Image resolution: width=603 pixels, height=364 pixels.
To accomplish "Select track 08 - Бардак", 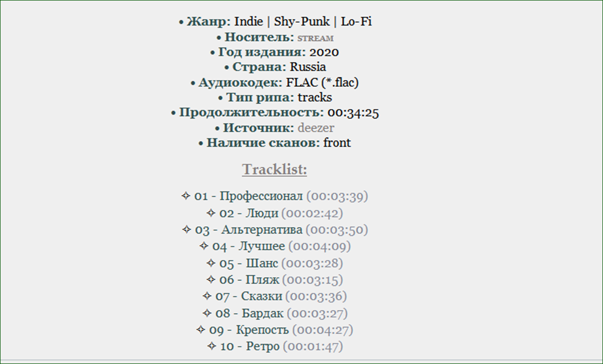I will click(x=250, y=313).
